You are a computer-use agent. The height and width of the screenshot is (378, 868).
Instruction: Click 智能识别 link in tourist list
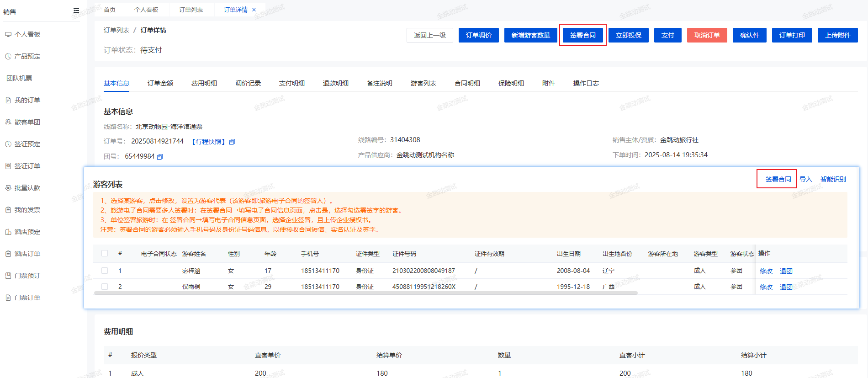833,179
